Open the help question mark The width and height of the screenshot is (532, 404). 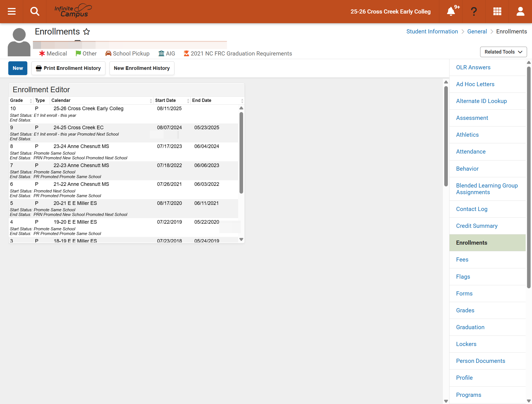(474, 11)
